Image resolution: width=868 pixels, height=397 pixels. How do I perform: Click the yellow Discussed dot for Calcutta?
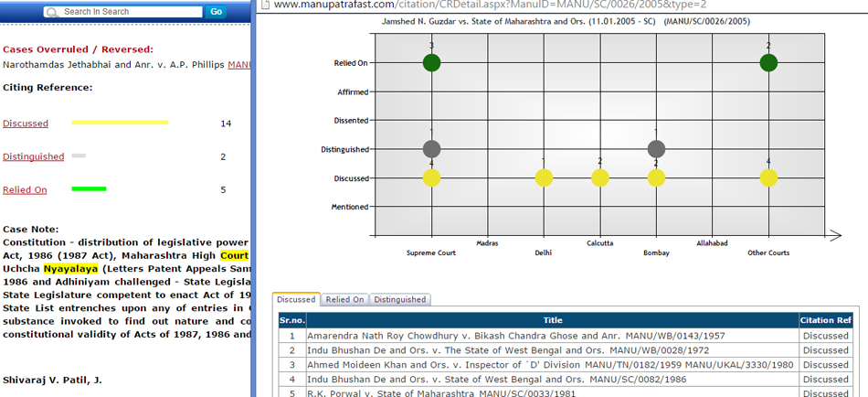600,178
